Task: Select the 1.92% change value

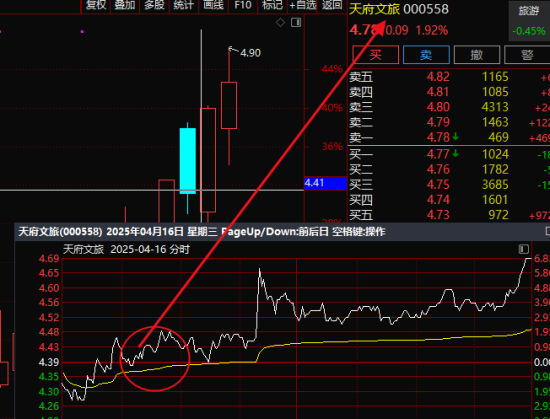Action: tap(432, 31)
